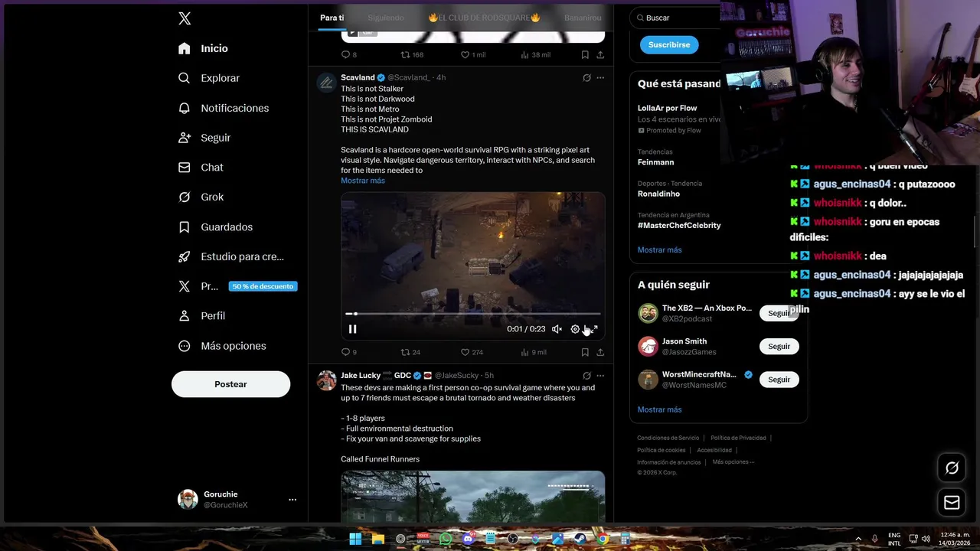
Task: Click the X logo at top of sidebar
Action: [x=185, y=18]
